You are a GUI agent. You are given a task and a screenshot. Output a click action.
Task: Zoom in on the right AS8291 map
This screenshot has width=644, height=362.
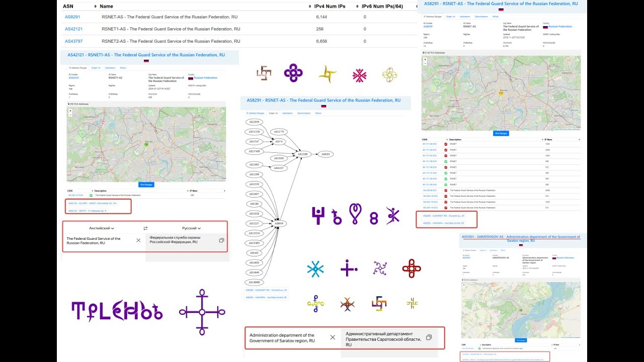[x=425, y=59]
